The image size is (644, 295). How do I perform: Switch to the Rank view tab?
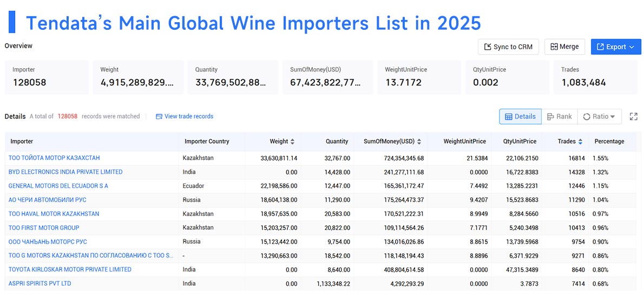[560, 116]
